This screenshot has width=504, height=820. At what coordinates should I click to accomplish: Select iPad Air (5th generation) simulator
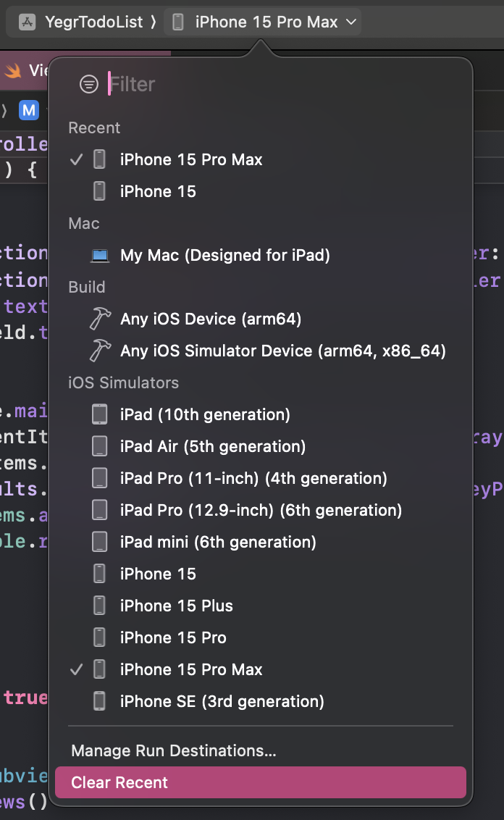click(261, 447)
